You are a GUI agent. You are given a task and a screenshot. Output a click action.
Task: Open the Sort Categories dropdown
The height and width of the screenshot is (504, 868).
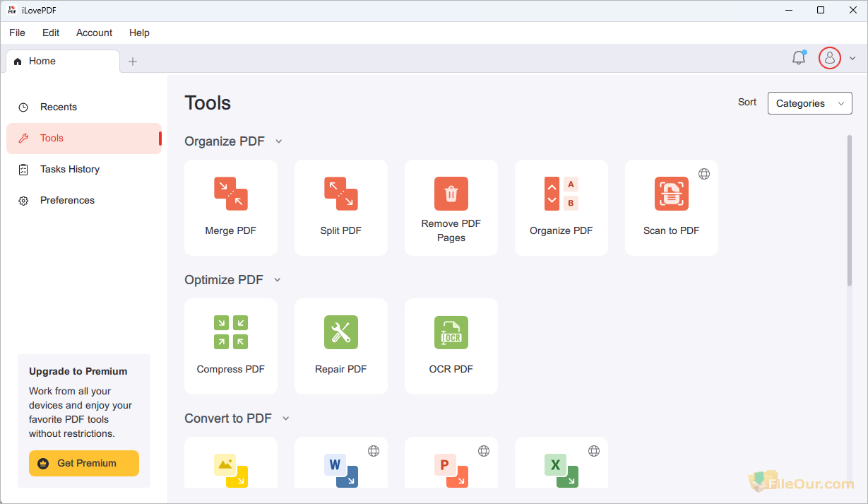click(809, 103)
